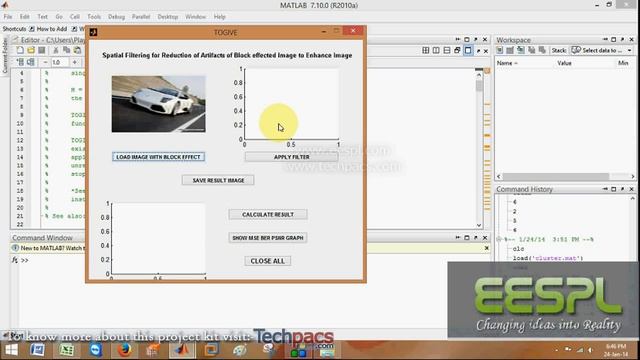Click the Name column header in Workspace
640x360 pixels.
(507, 63)
